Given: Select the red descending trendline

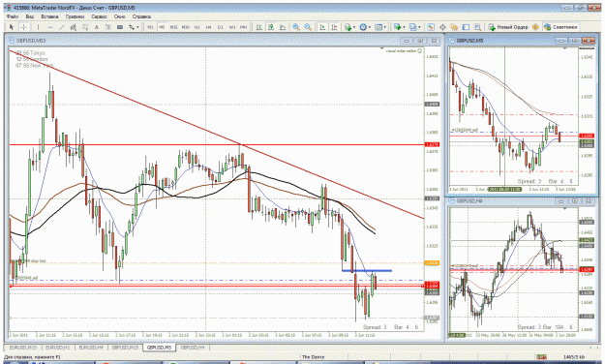Looking at the screenshot, I should [216, 134].
